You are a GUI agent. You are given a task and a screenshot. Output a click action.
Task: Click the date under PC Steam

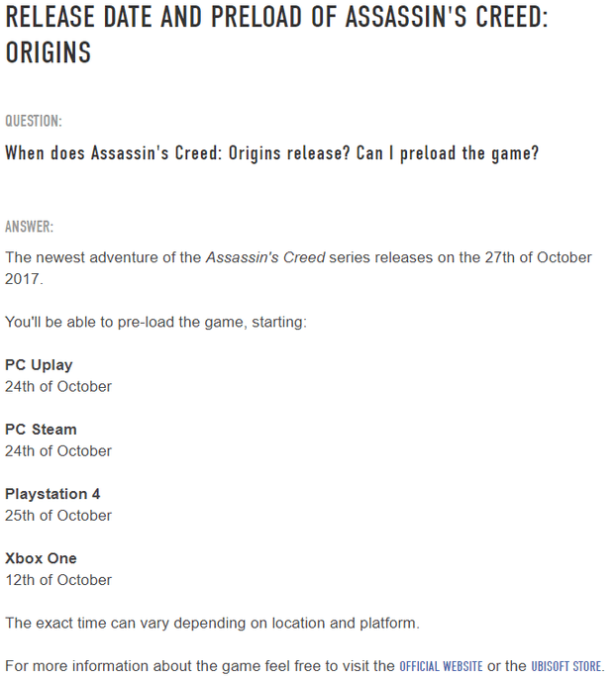(58, 450)
